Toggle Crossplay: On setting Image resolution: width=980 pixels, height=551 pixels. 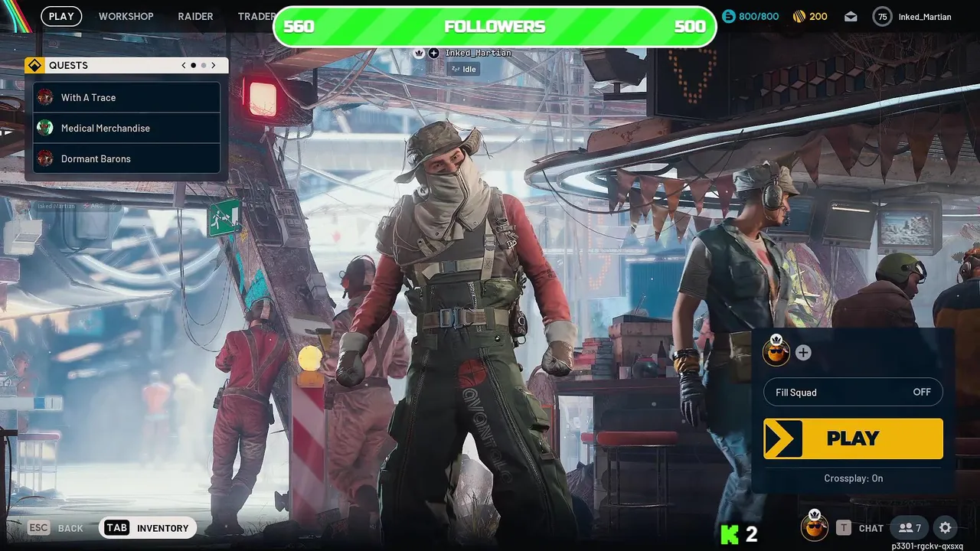[x=853, y=478]
